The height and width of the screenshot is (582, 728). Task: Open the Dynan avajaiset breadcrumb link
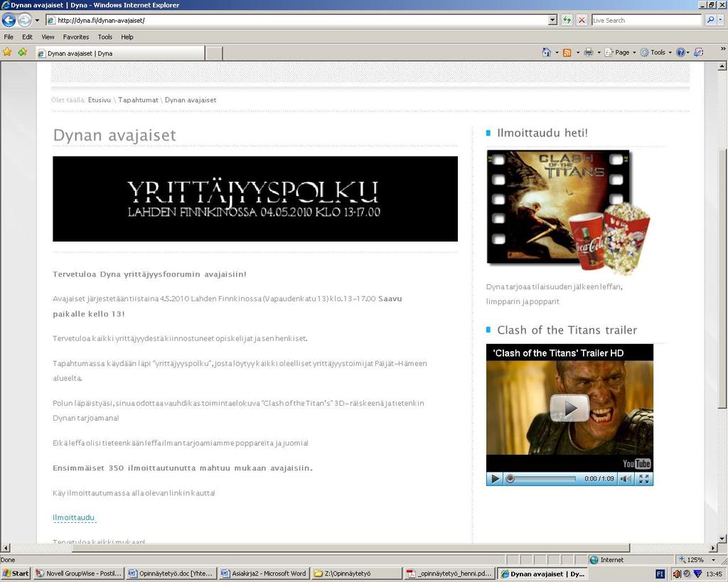191,99
